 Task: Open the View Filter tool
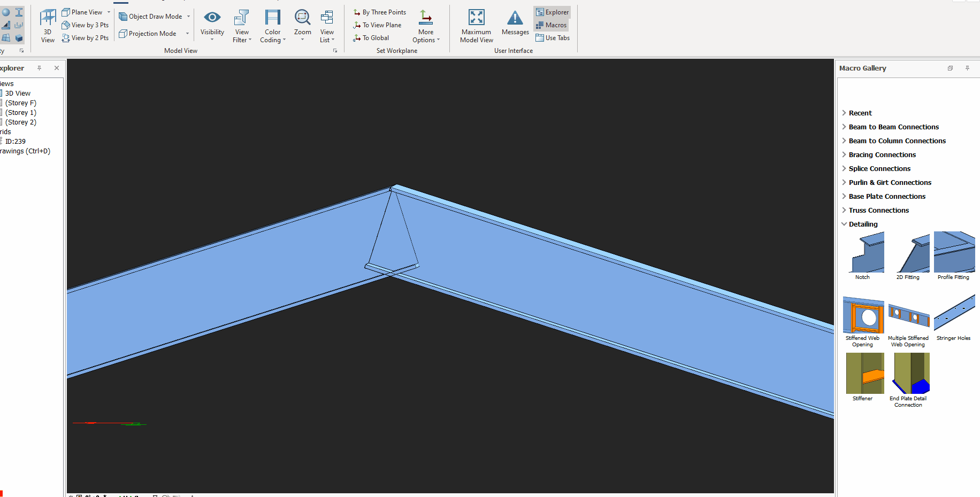(242, 18)
